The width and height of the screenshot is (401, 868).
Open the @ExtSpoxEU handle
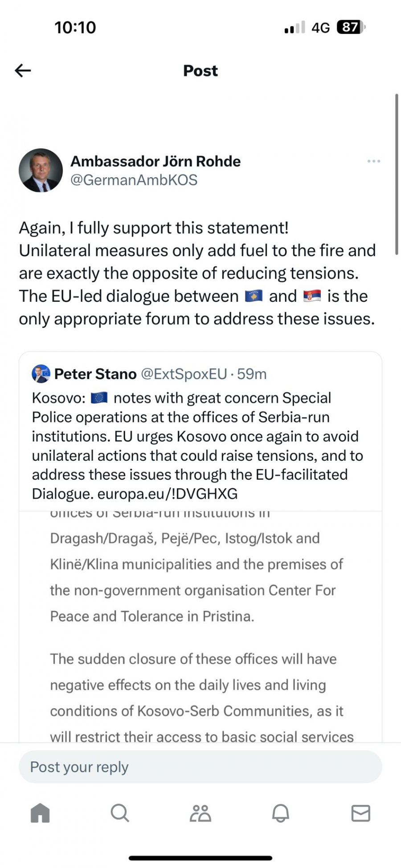pyautogui.click(x=184, y=374)
